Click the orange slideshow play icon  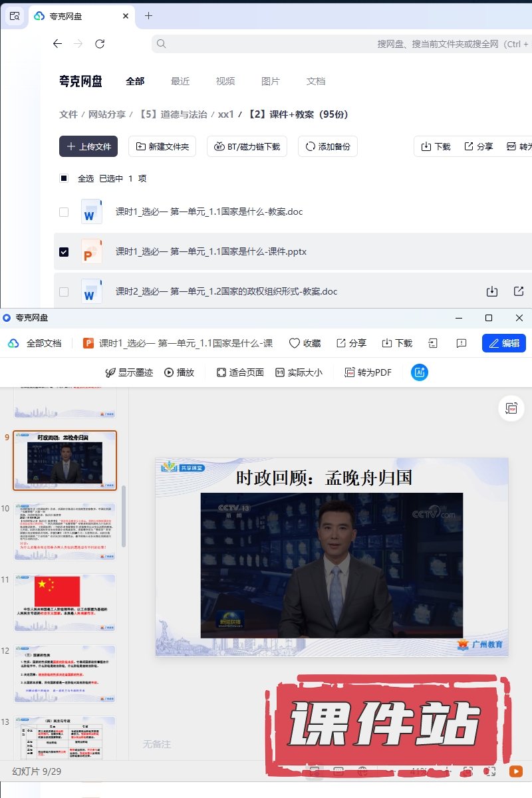(x=515, y=771)
